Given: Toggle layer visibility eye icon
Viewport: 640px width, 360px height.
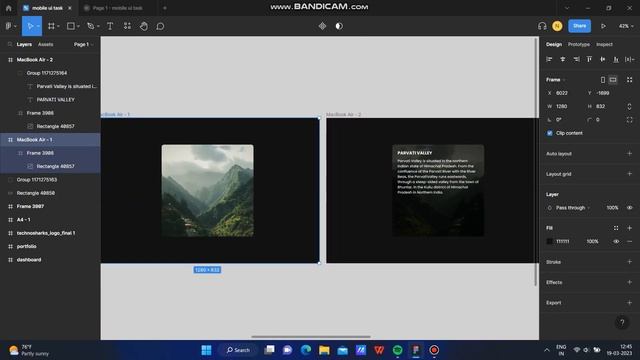Looking at the screenshot, I should [x=630, y=208].
